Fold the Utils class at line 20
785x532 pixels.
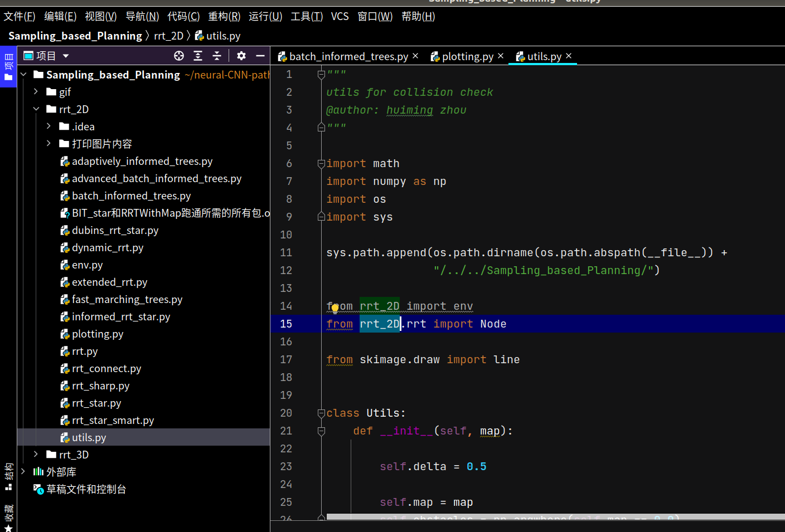pos(321,413)
